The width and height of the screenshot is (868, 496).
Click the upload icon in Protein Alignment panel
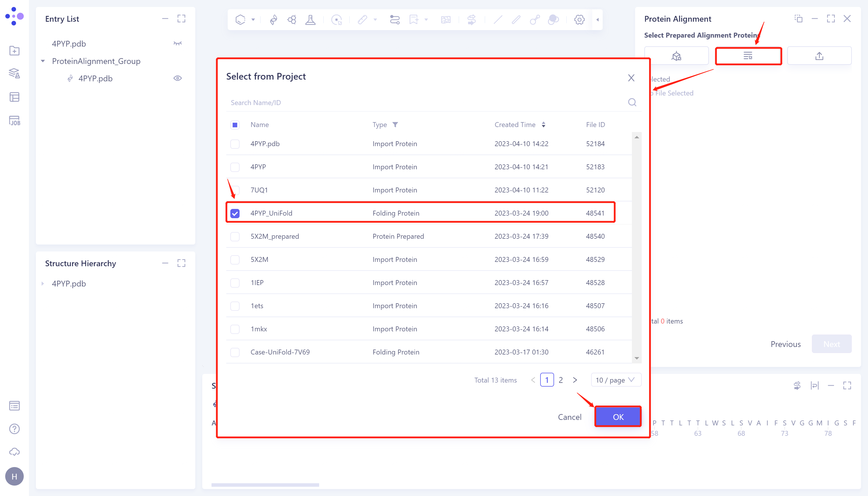(819, 56)
